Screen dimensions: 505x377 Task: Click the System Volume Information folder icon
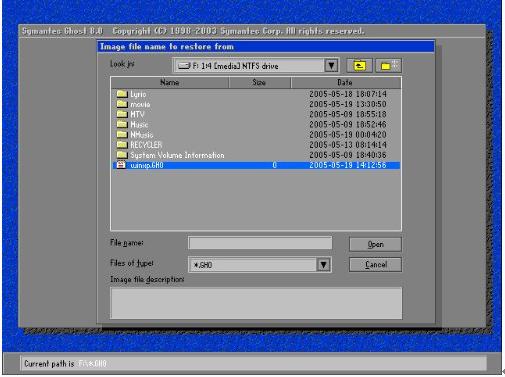pos(122,155)
